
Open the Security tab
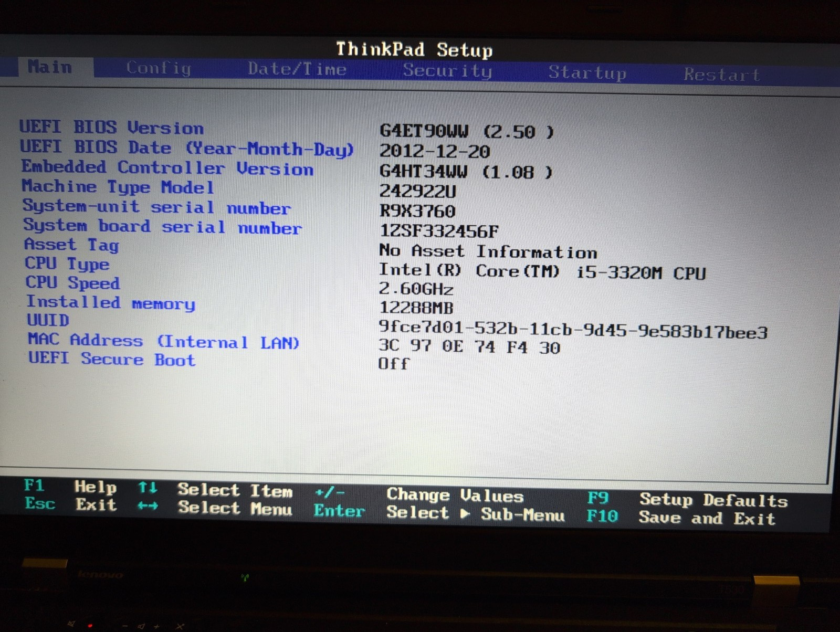[x=447, y=70]
